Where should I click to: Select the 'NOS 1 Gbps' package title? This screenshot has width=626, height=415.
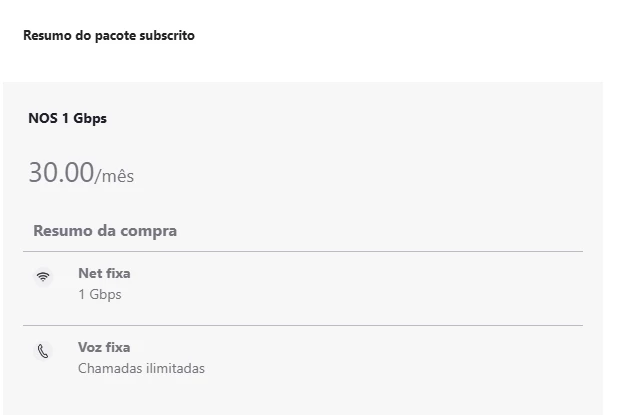[x=67, y=118]
